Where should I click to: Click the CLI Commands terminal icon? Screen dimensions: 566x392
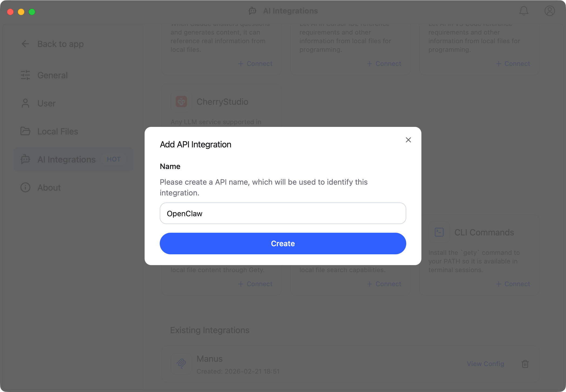439,232
